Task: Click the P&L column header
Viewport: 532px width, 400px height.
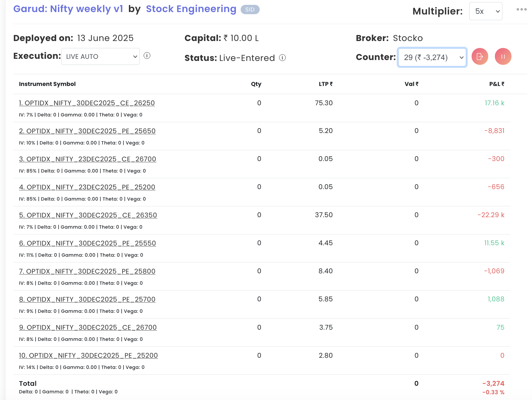Action: point(496,84)
